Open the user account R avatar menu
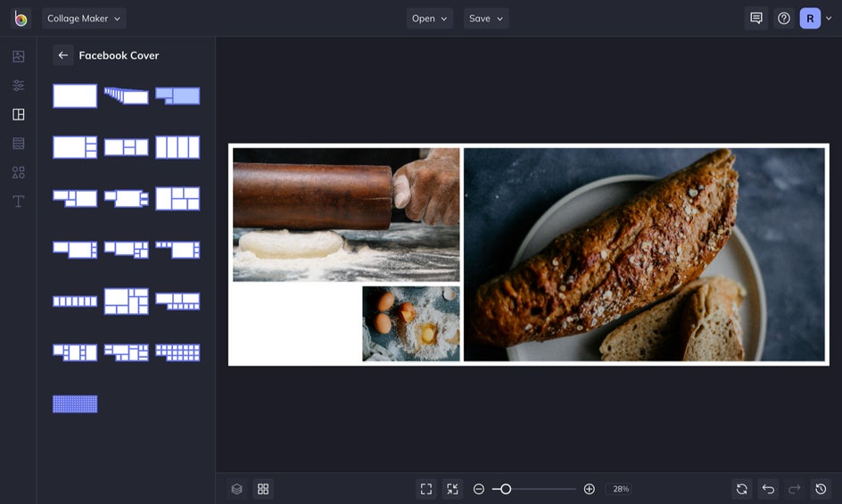 [810, 19]
